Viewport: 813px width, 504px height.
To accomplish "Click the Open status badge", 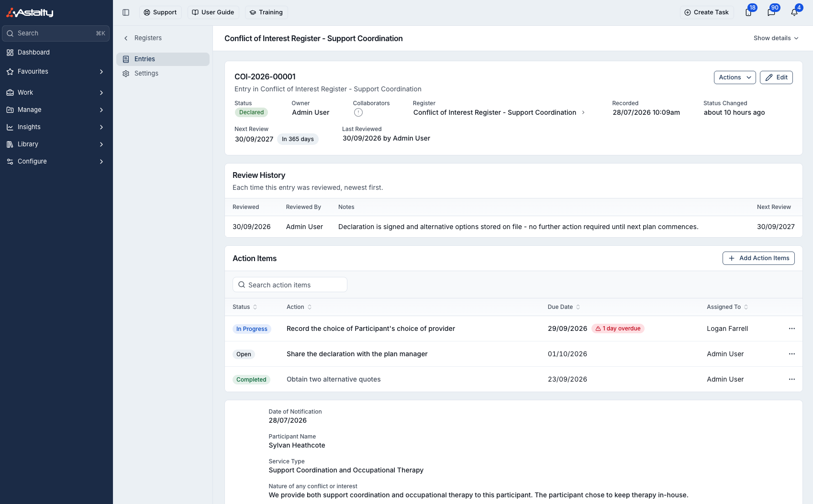I will (244, 354).
